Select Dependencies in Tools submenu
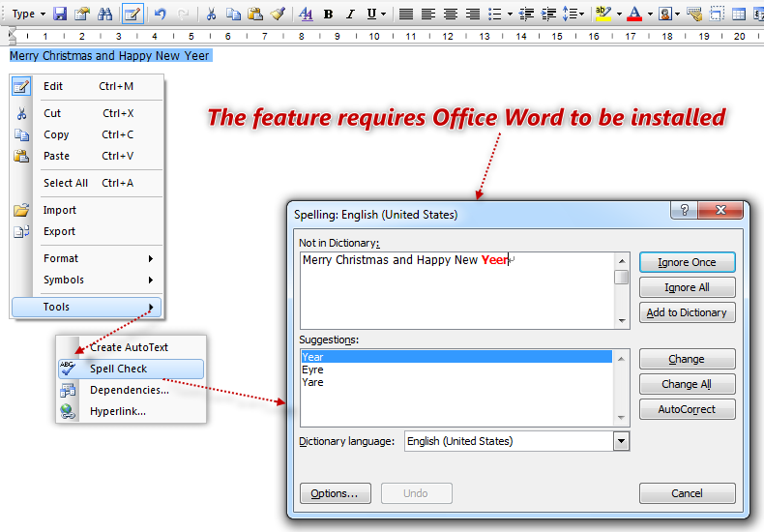764x532 pixels. [131, 390]
